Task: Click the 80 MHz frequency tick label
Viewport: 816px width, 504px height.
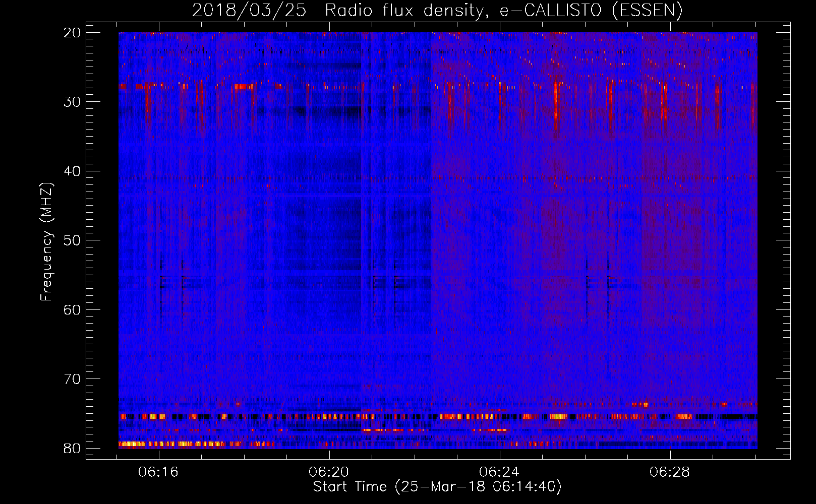Action: point(73,448)
